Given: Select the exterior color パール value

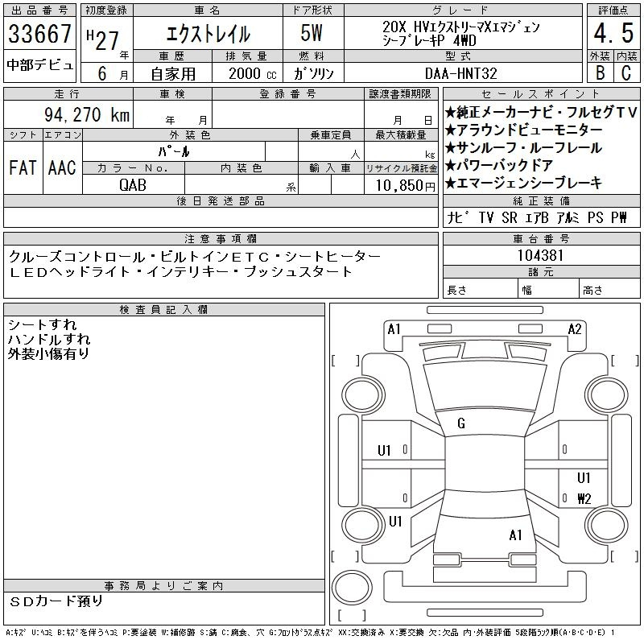Looking at the screenshot, I should point(174,151).
